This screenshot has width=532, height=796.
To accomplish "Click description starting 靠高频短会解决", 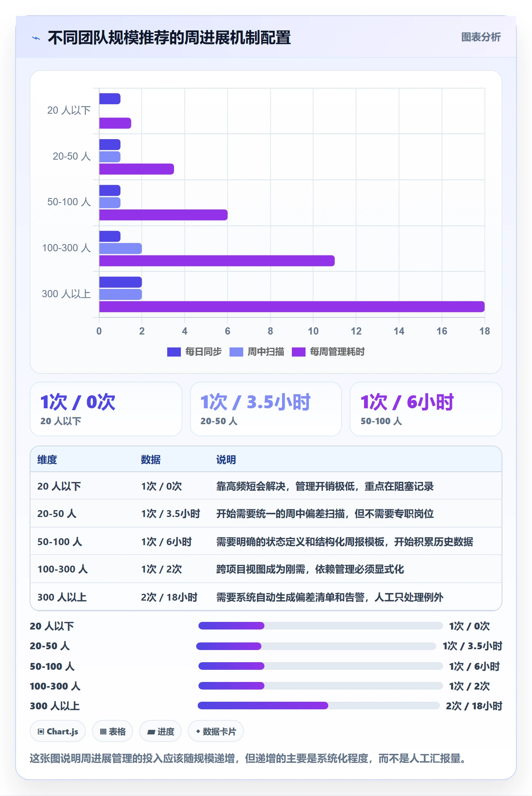I will (x=325, y=486).
